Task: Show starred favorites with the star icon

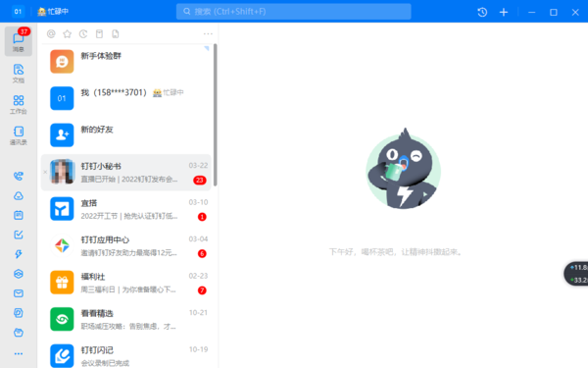Action: click(x=67, y=33)
